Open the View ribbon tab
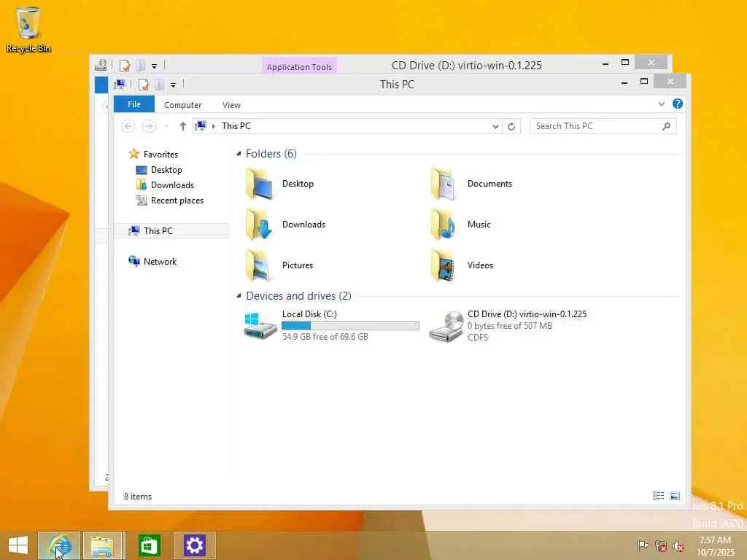747x560 pixels. [231, 105]
